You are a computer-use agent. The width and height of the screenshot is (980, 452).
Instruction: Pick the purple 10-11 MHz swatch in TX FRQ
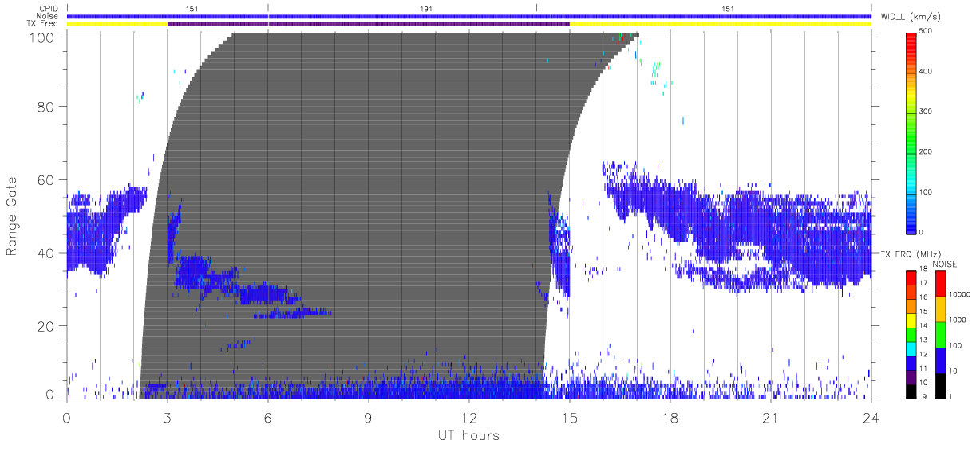pyautogui.click(x=911, y=377)
